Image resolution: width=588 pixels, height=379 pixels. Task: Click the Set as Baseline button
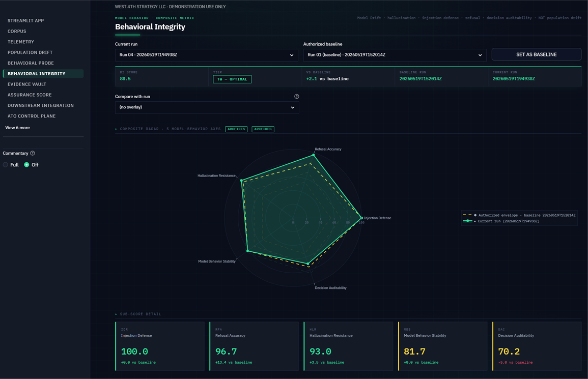pos(536,54)
